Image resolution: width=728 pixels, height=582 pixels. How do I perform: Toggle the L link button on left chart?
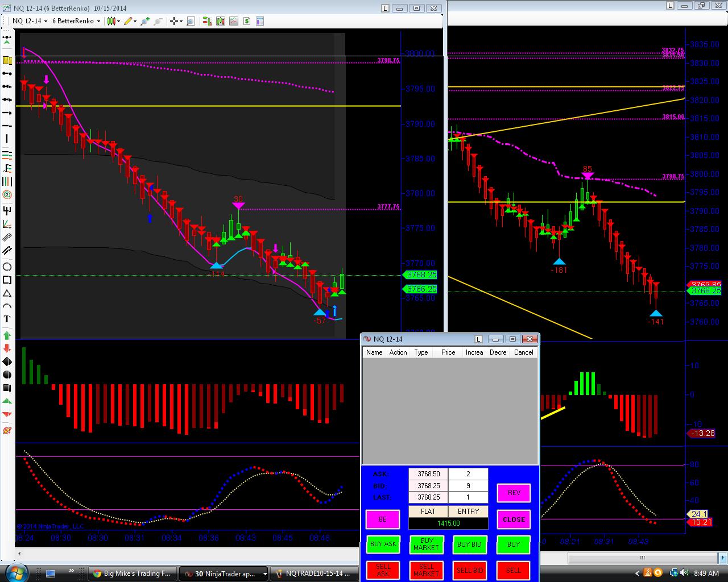pos(386,8)
